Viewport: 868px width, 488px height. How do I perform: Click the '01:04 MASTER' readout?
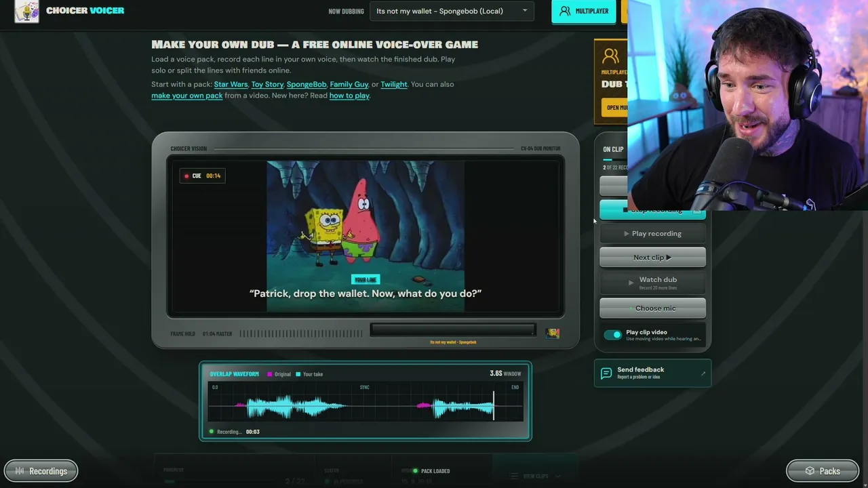[x=217, y=333]
